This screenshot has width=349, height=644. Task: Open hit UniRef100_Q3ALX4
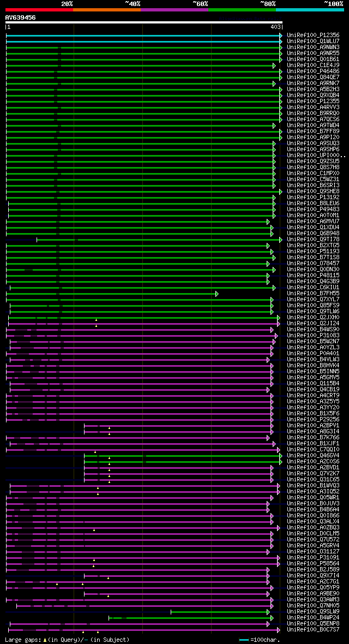pos(313,521)
